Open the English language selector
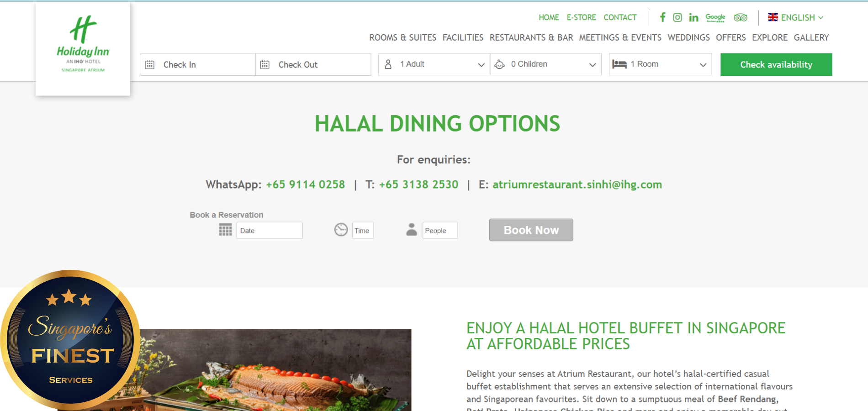The height and width of the screenshot is (411, 868). (796, 17)
